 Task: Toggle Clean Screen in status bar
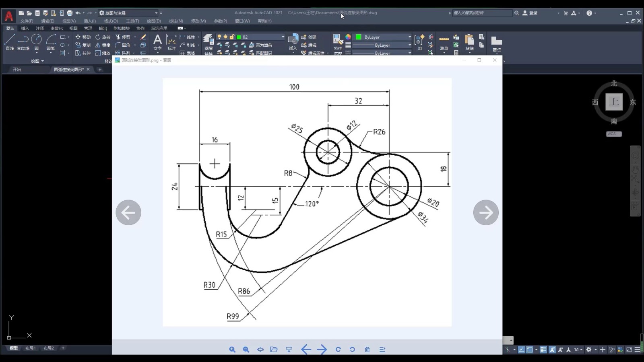pos(629,350)
